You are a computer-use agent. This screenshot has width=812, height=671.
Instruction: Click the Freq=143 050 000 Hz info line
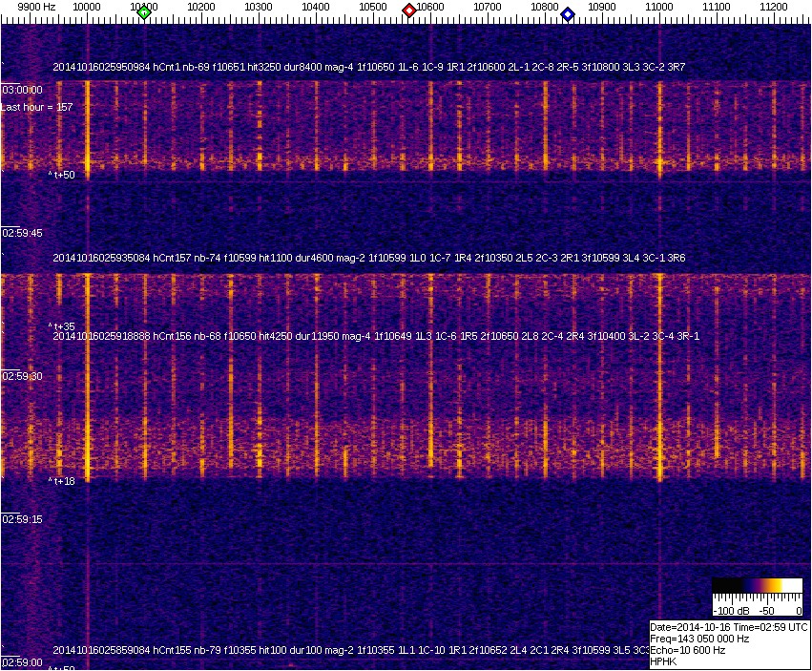pyautogui.click(x=699, y=639)
